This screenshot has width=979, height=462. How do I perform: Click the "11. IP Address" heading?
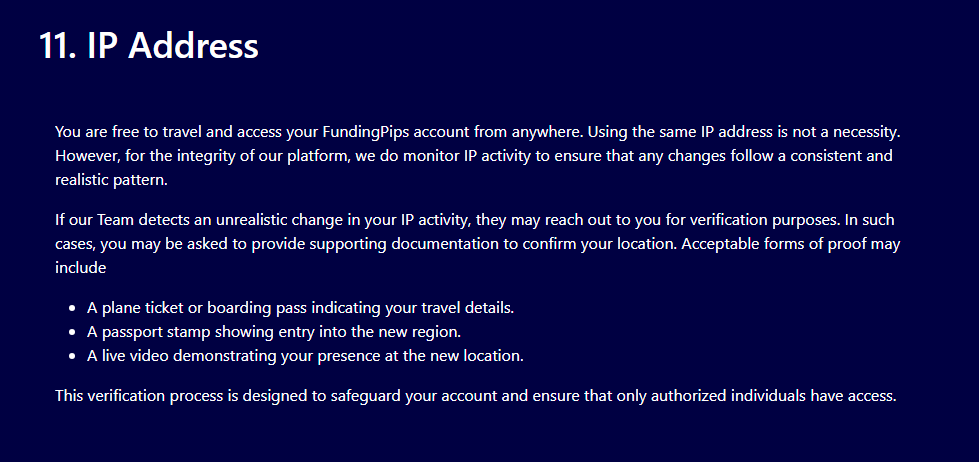[x=149, y=46]
